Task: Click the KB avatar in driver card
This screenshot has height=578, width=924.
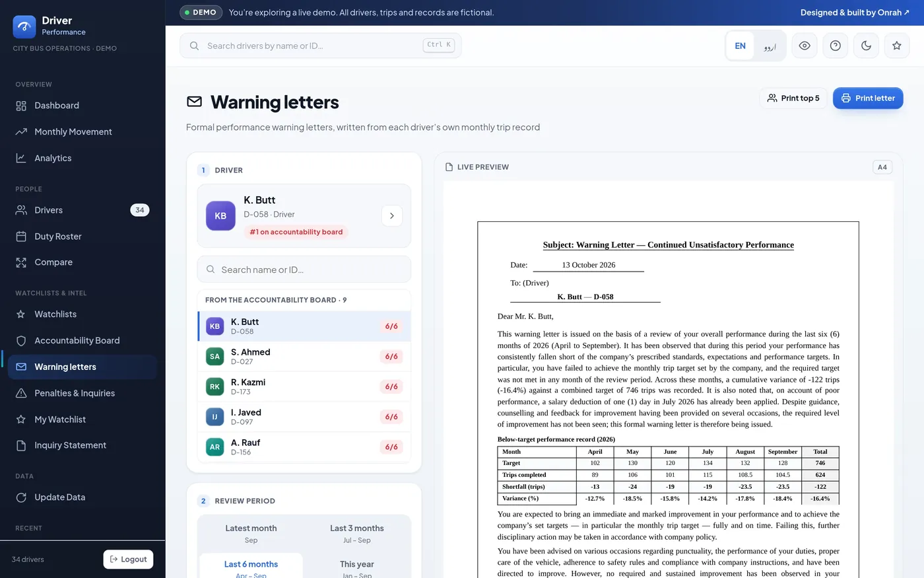Action: click(x=220, y=216)
